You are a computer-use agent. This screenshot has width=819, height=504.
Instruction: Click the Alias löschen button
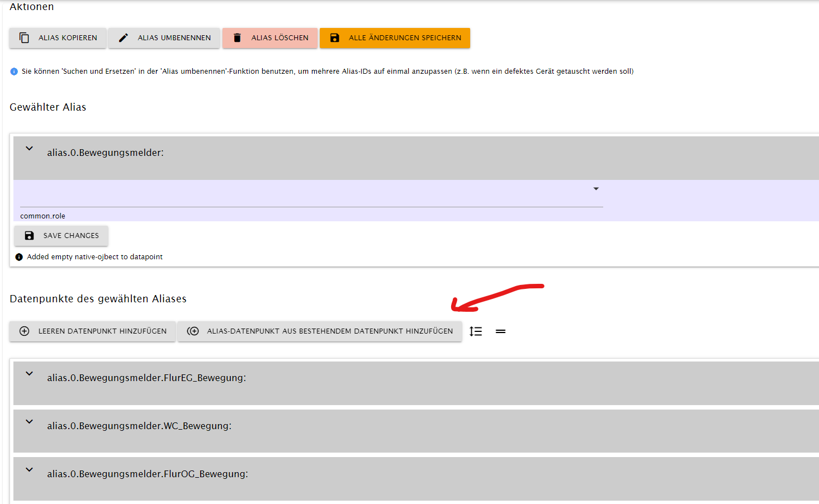[x=270, y=38]
